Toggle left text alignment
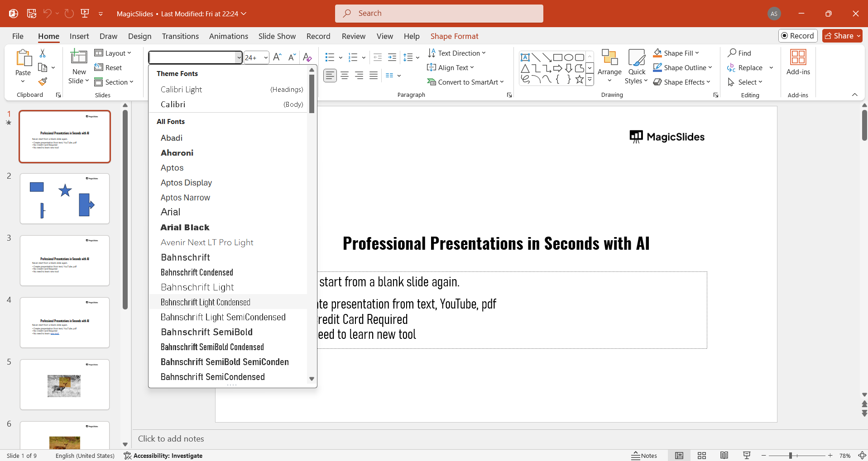This screenshot has width=868, height=461. 330,76
